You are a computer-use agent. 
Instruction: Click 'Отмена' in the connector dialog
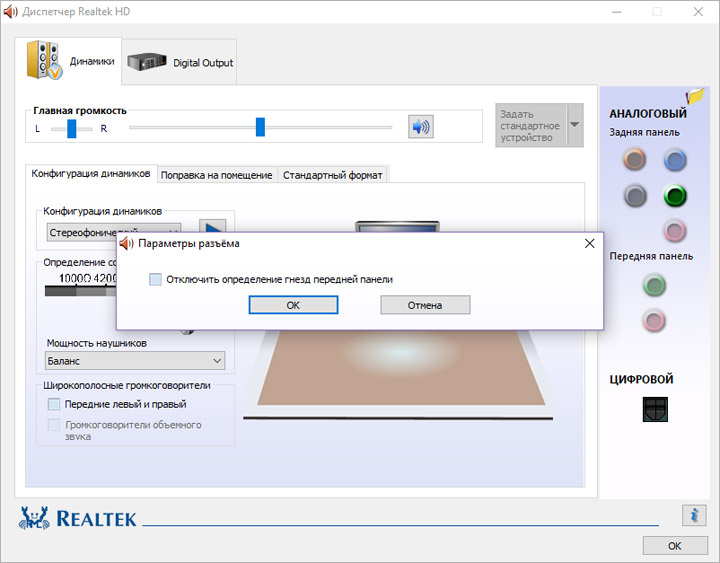coord(425,305)
